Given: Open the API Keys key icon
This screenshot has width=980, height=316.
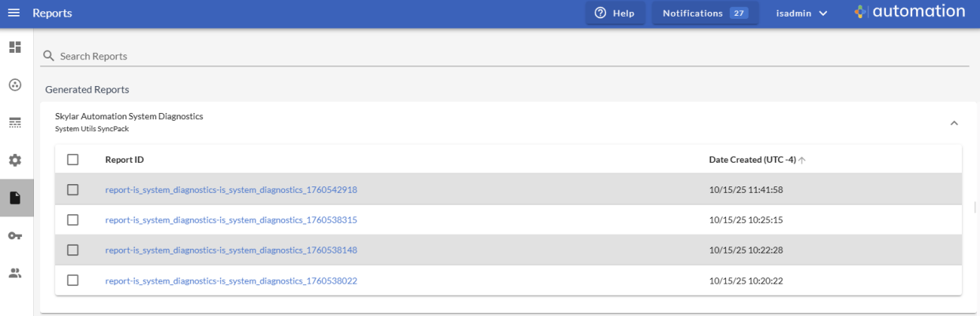Looking at the screenshot, I should (x=14, y=235).
